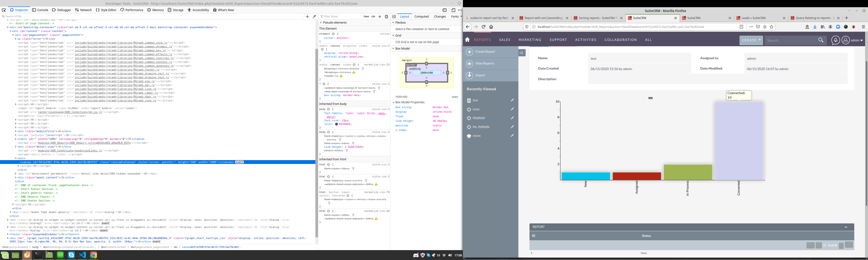Collapse the div#bootstrap-container node in the HTML tree
The image size is (868, 260).
[x=8, y=27]
